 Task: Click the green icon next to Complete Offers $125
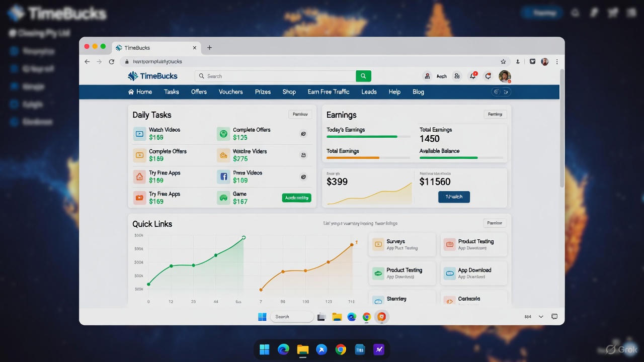click(x=223, y=134)
